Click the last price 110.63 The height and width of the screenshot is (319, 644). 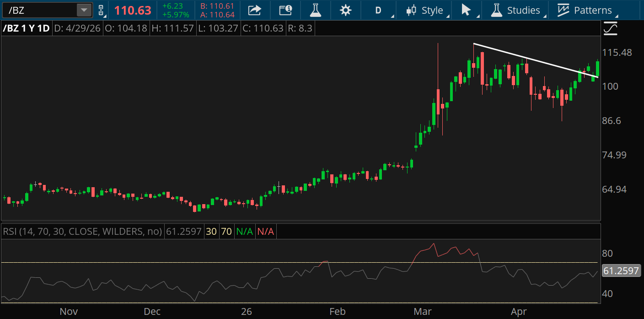(133, 10)
